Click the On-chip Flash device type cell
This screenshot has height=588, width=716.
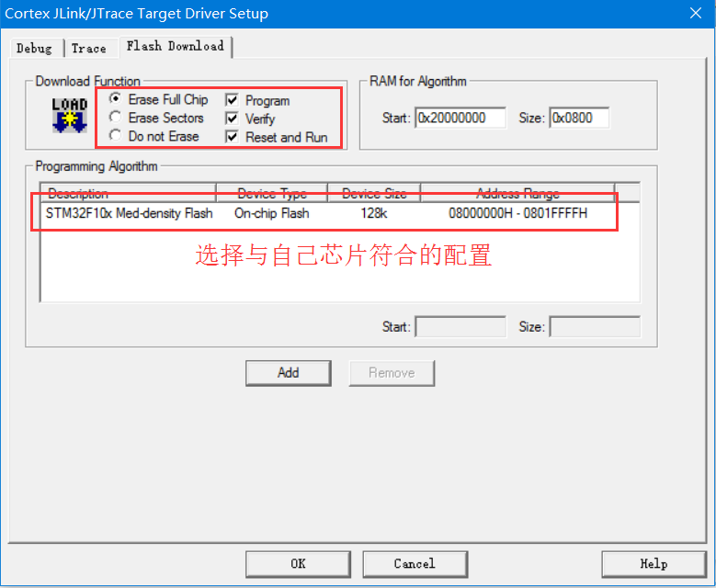[x=272, y=213]
